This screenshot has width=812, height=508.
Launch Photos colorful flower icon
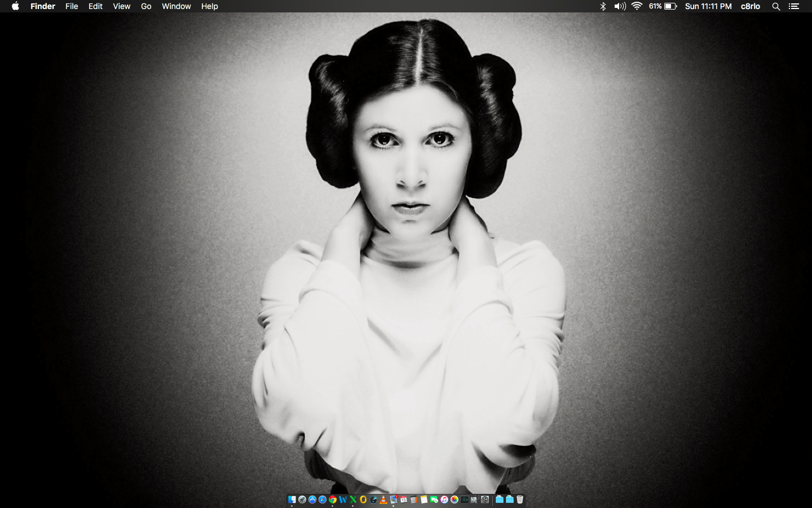click(x=454, y=500)
